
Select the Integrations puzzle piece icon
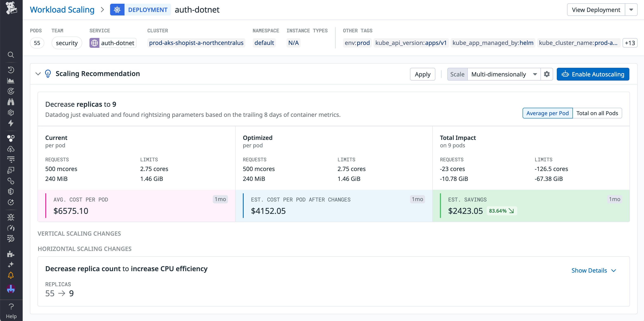tap(11, 254)
